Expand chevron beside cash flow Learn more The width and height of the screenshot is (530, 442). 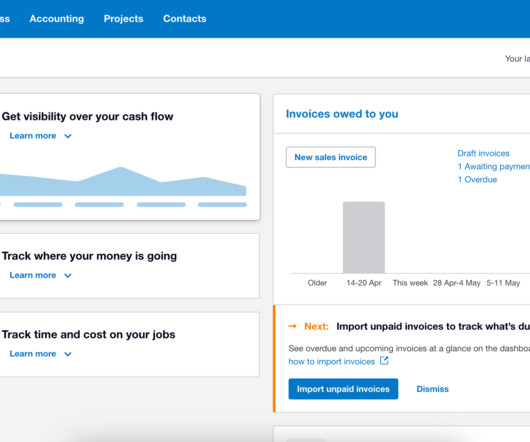coord(68,136)
